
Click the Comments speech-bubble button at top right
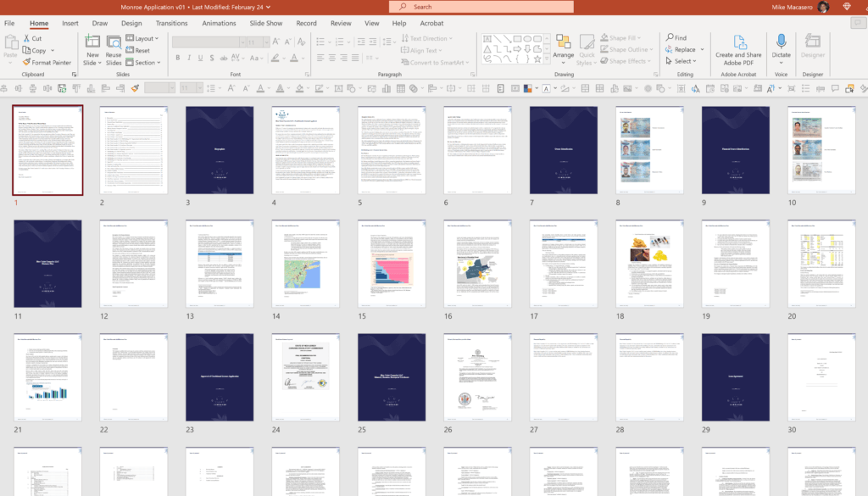tap(858, 23)
